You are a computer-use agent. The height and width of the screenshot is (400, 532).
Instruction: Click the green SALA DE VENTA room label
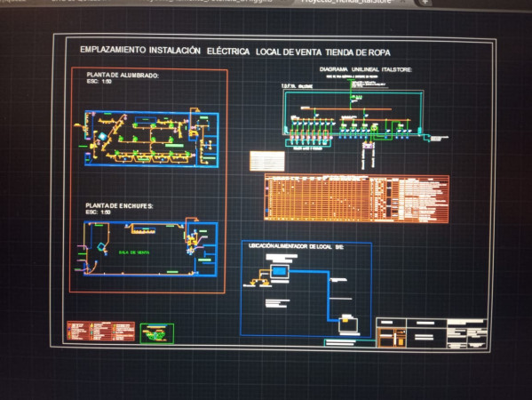134,252
